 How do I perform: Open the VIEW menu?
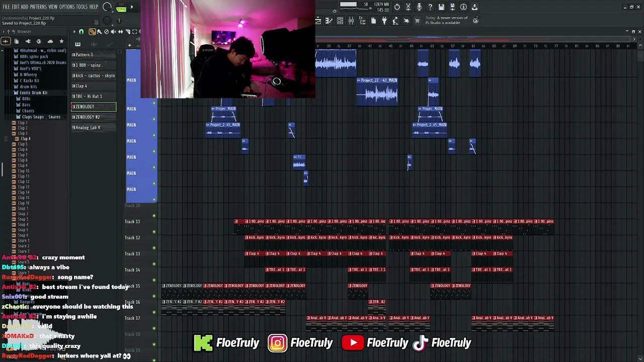(x=53, y=7)
